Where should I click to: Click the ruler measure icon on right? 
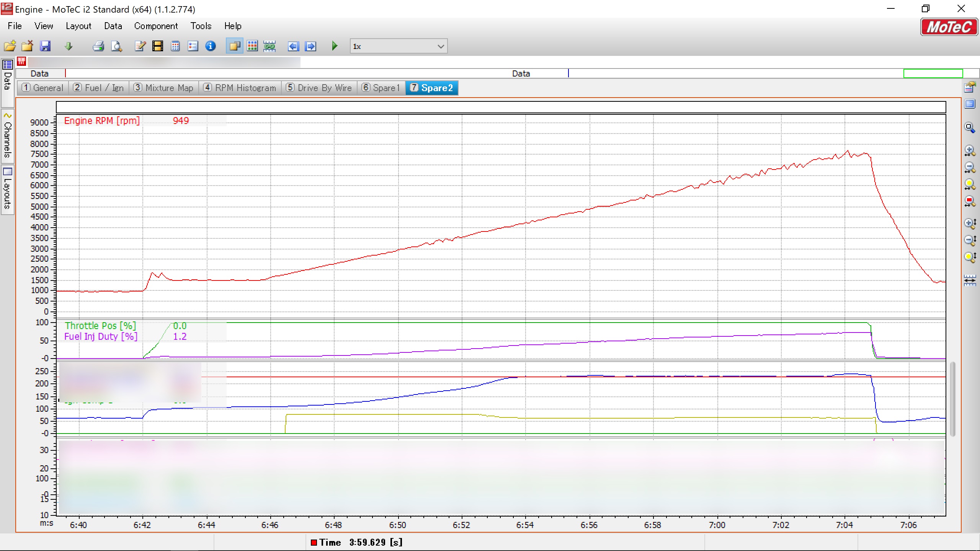[x=970, y=280]
